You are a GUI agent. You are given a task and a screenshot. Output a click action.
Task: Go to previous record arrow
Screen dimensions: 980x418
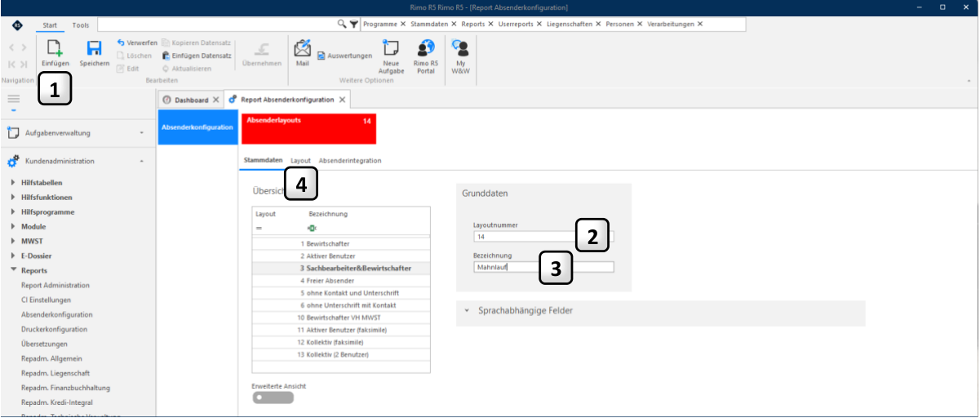(x=12, y=48)
